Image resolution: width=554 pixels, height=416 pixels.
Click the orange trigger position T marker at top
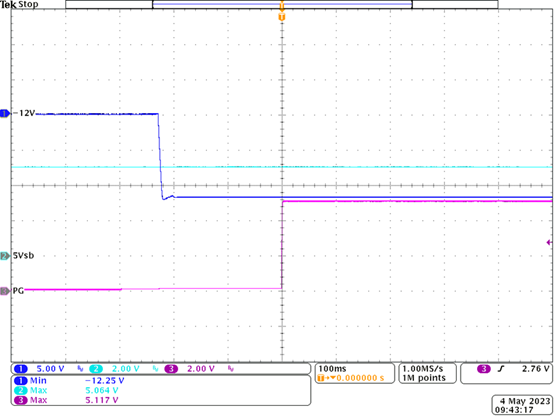[x=282, y=17]
